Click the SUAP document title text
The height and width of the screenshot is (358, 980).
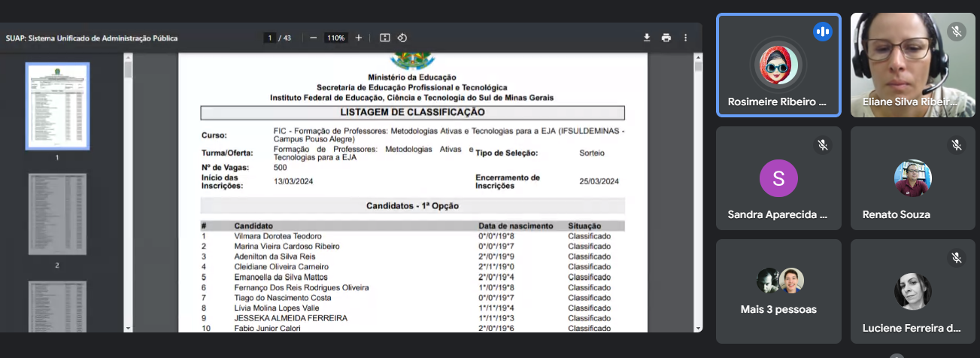coord(92,38)
